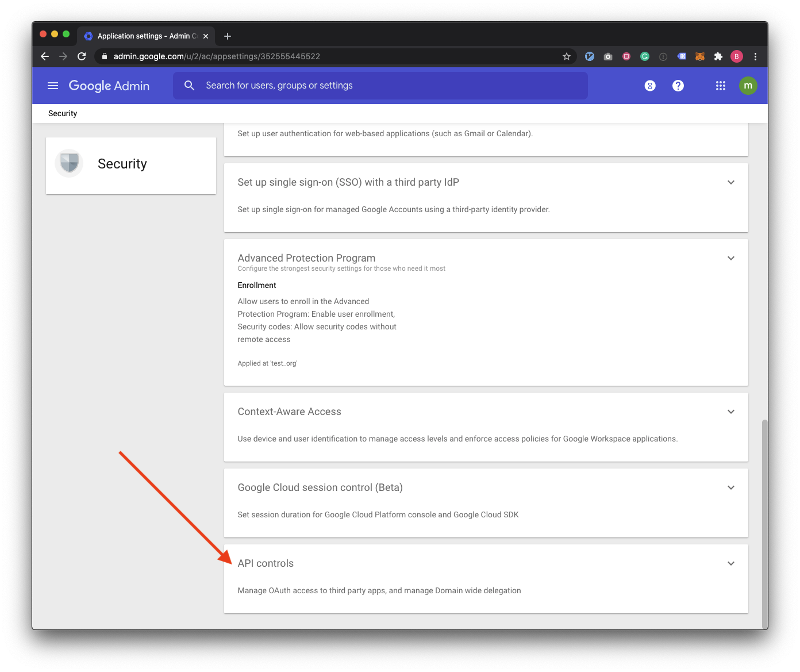Image resolution: width=800 pixels, height=672 pixels.
Task: Open the Google Admin navigation menu
Action: tap(52, 85)
